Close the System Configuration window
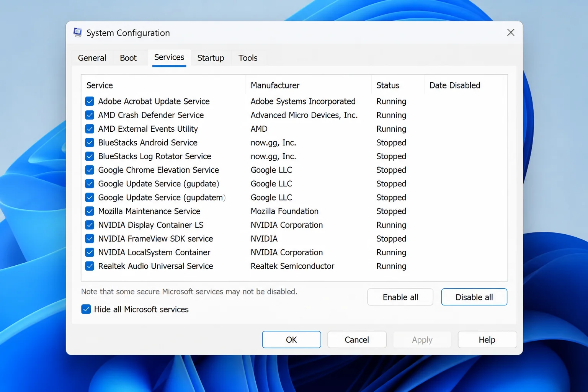The image size is (588, 392). coord(511,33)
